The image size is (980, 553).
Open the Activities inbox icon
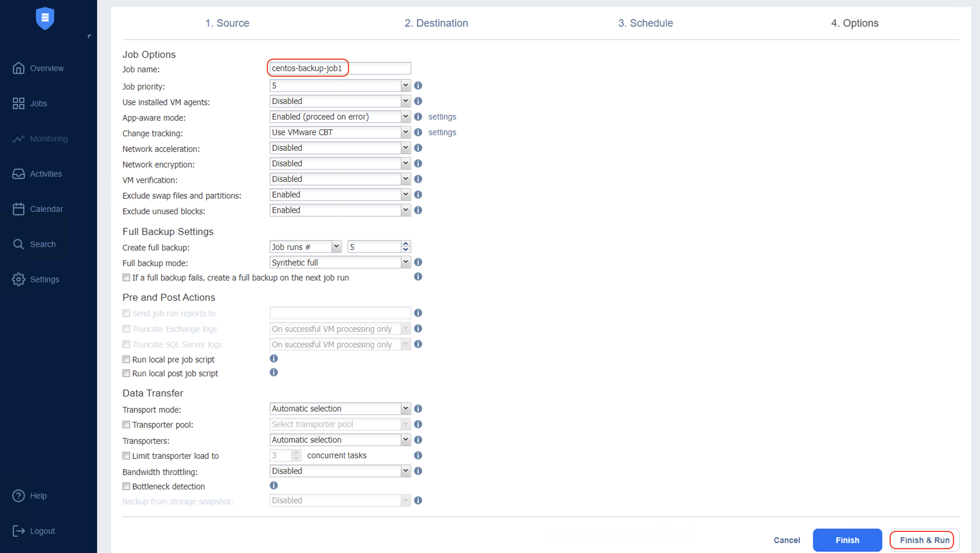18,173
